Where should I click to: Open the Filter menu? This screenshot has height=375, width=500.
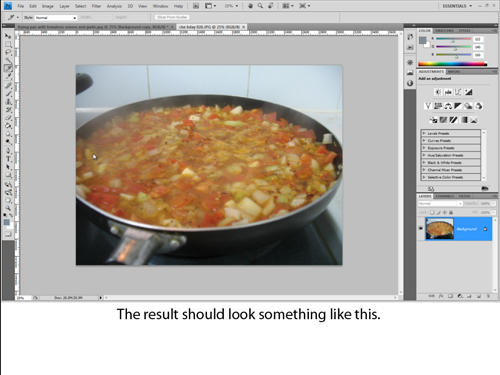[96, 6]
